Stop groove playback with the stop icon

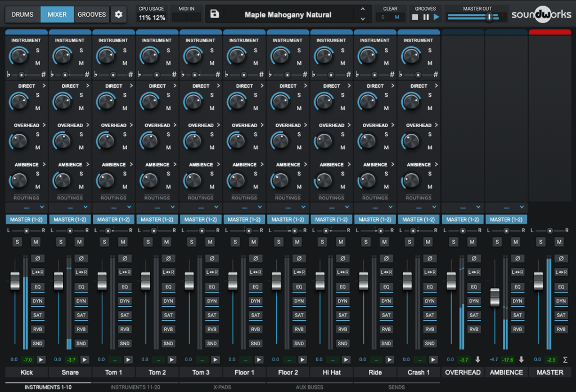tap(415, 17)
